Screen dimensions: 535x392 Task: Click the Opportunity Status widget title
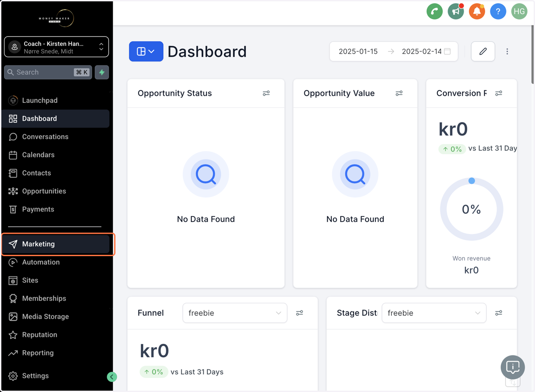175,93
